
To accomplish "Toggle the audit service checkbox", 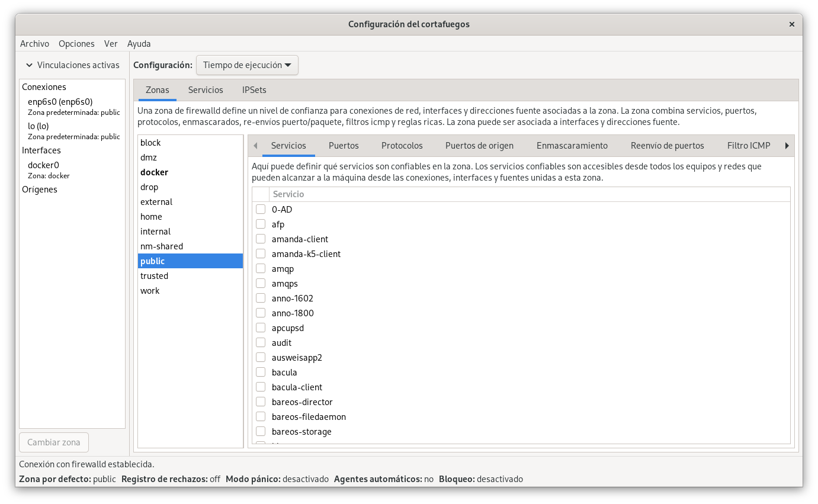I will pyautogui.click(x=261, y=343).
